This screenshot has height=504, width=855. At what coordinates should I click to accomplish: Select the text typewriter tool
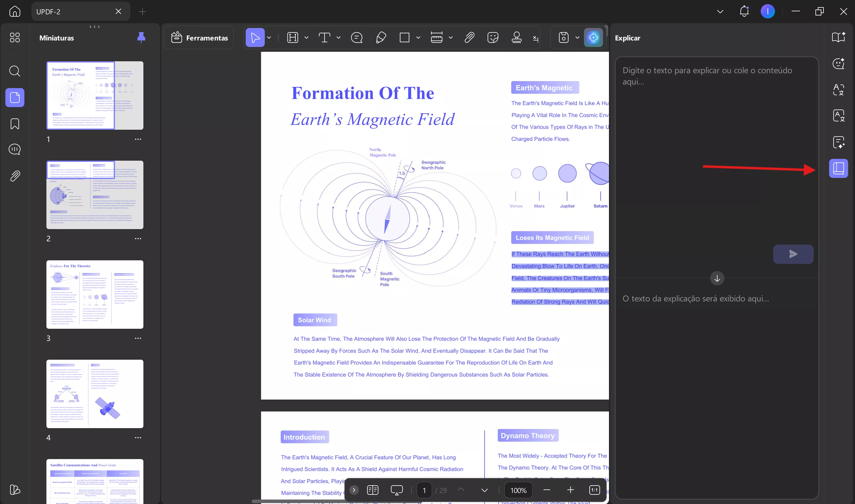pyautogui.click(x=324, y=37)
